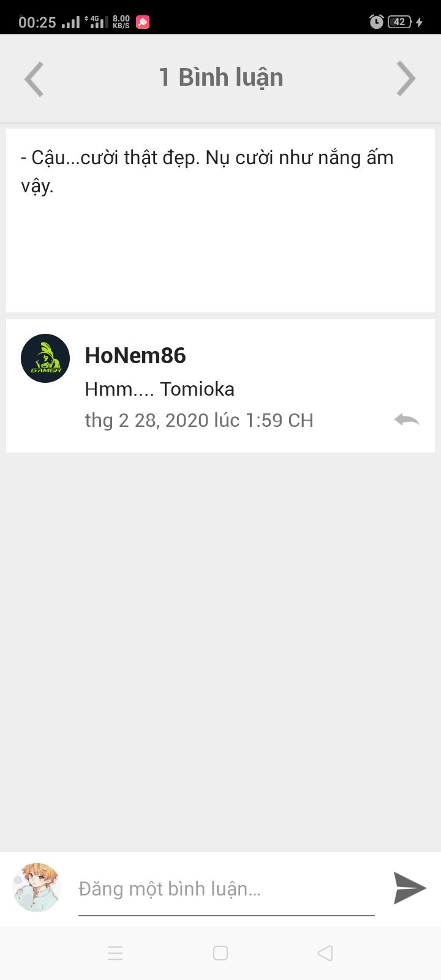Tap the alarm clock status icon
The height and width of the screenshot is (980, 441).
[377, 22]
